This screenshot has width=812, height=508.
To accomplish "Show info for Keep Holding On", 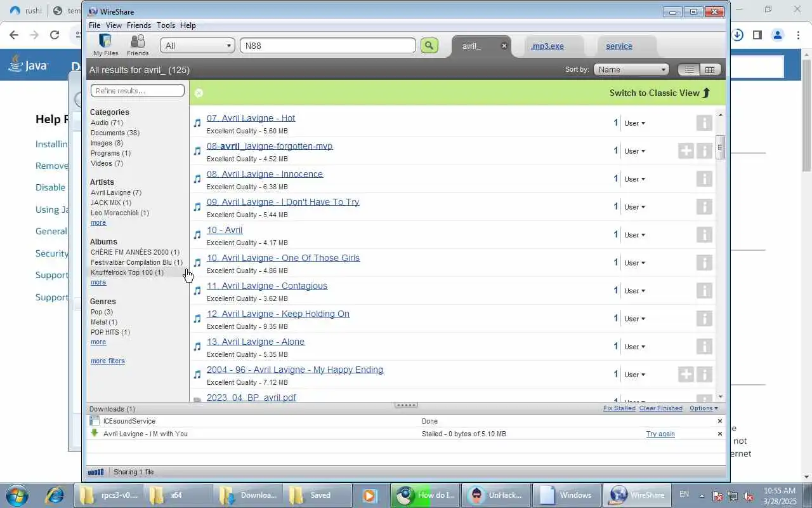I will click(x=704, y=319).
